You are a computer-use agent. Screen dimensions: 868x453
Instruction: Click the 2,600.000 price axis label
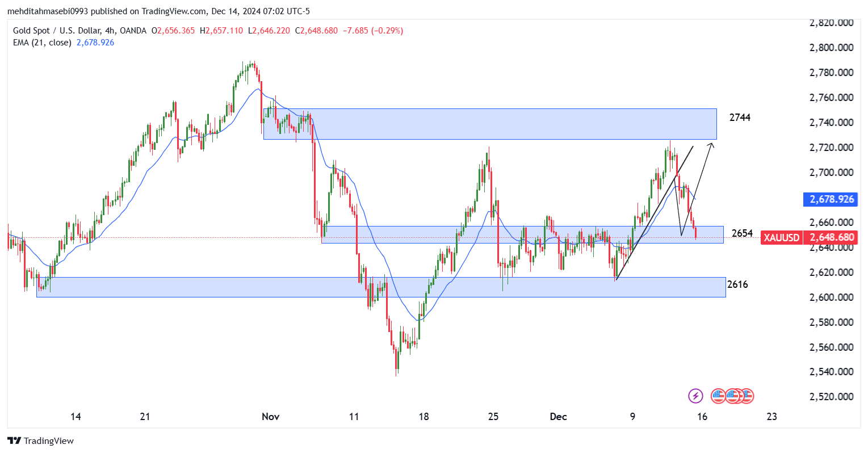pos(831,297)
